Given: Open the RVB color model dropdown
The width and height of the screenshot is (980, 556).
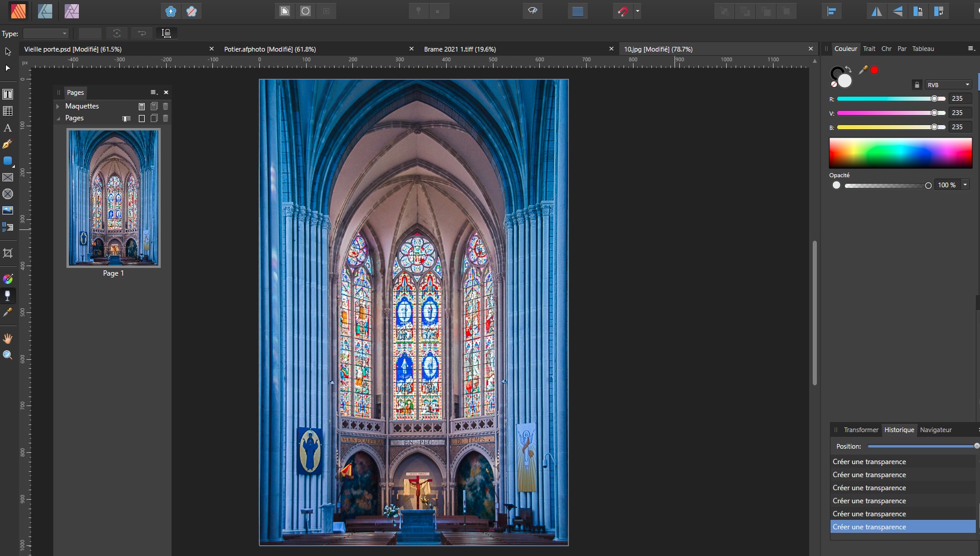Looking at the screenshot, I should coord(949,85).
